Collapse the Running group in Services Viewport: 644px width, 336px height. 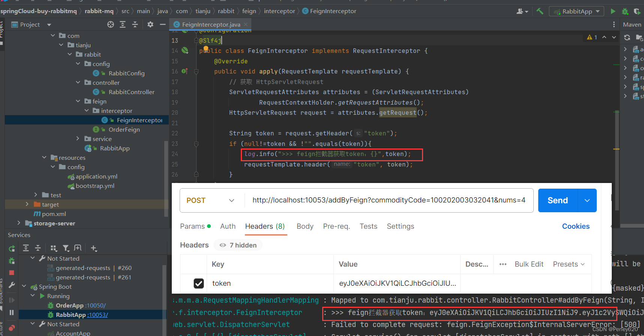point(33,296)
